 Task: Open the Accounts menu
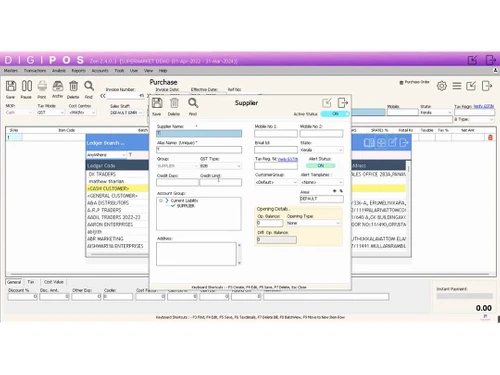point(100,71)
